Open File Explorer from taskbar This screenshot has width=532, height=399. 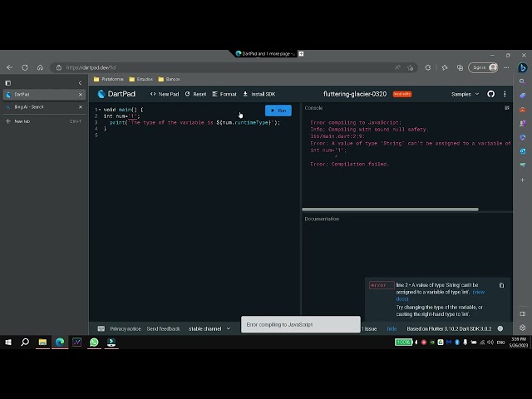[42, 342]
